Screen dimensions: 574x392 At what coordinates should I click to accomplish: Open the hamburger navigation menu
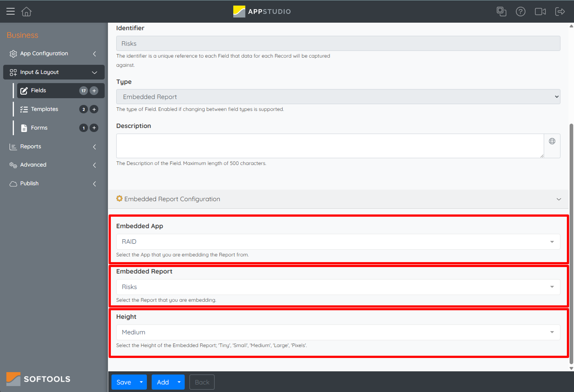click(x=10, y=11)
